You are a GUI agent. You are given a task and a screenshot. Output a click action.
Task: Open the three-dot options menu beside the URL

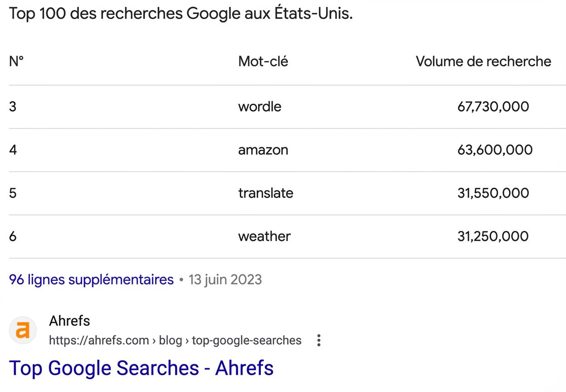pyautogui.click(x=319, y=340)
